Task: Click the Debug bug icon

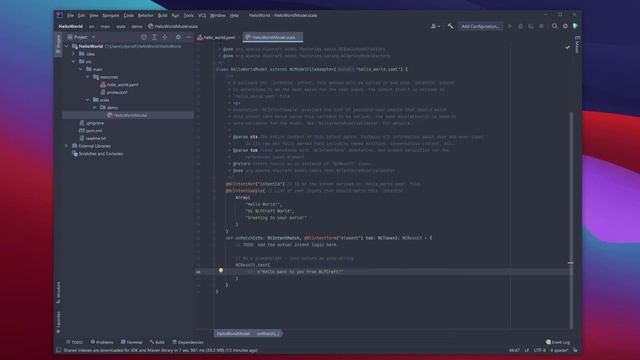Action: 520,26
